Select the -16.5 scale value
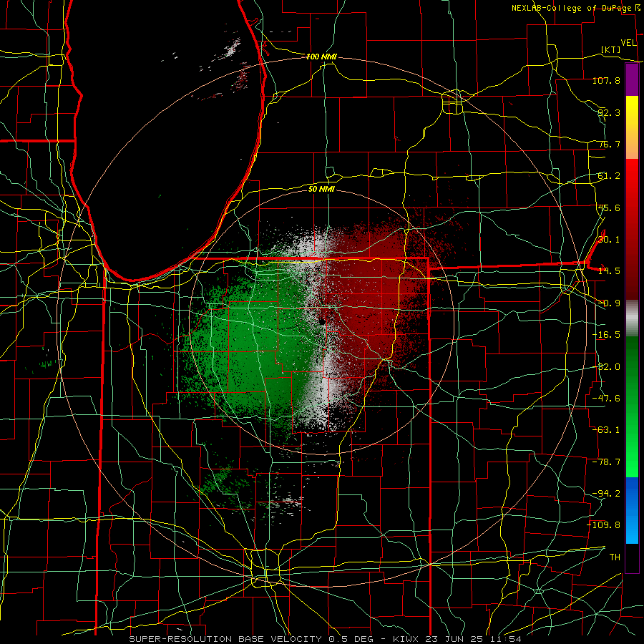 click(x=606, y=335)
